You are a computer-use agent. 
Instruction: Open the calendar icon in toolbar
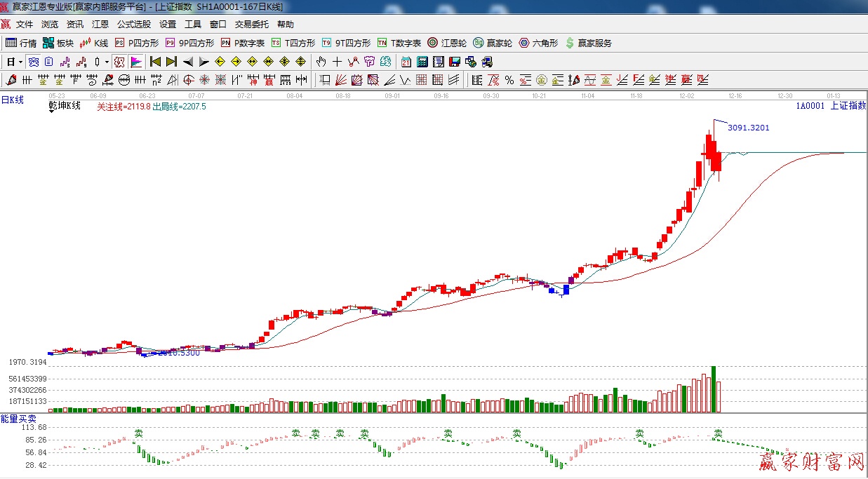406,62
